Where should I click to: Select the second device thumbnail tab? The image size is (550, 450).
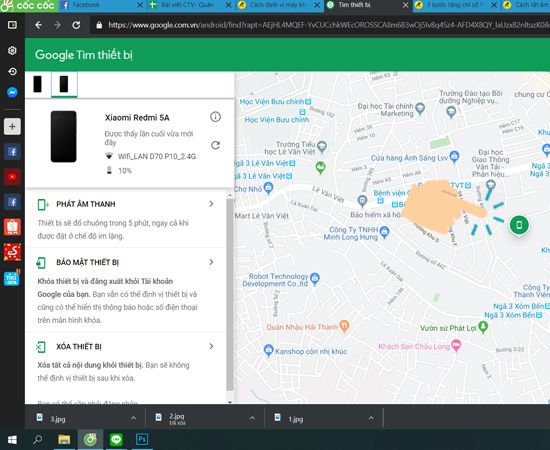pyautogui.click(x=64, y=84)
